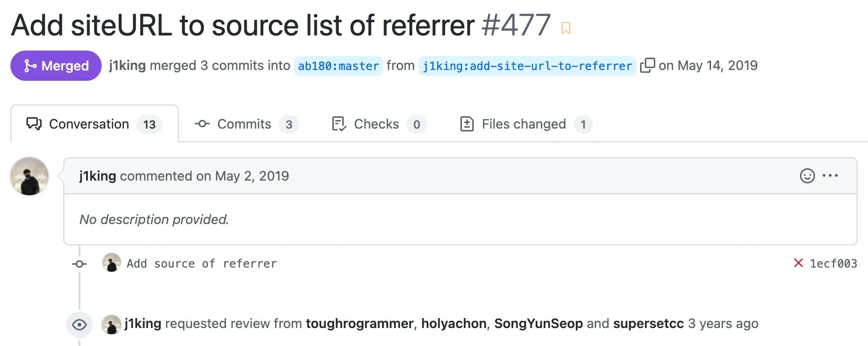Open commit hash 1ecf003
The height and width of the screenshot is (346, 868).
(x=833, y=264)
